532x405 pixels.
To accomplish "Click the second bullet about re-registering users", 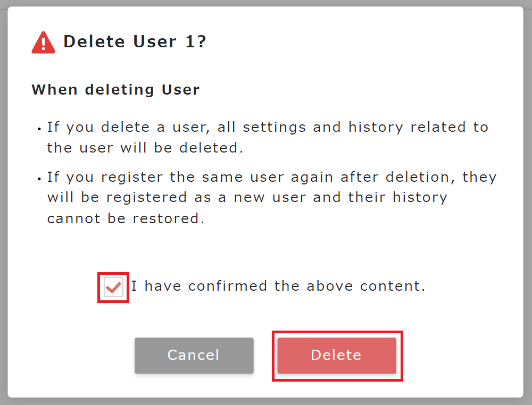I will click(x=266, y=197).
